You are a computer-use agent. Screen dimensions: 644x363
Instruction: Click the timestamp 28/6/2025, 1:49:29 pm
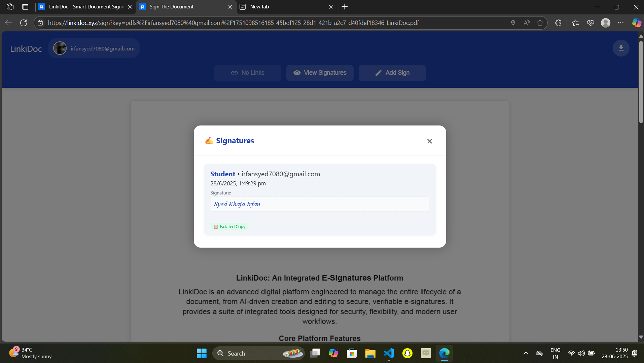238,183
